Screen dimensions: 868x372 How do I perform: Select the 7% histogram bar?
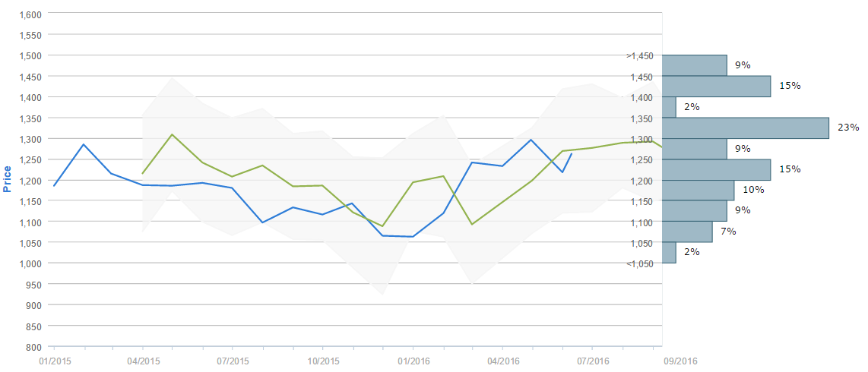point(687,232)
